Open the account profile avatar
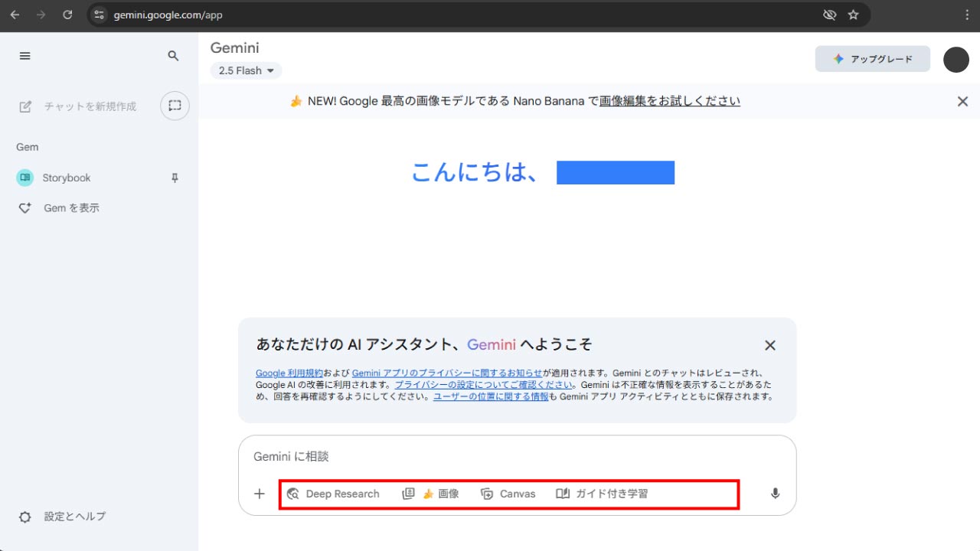This screenshot has width=980, height=551. point(956,60)
